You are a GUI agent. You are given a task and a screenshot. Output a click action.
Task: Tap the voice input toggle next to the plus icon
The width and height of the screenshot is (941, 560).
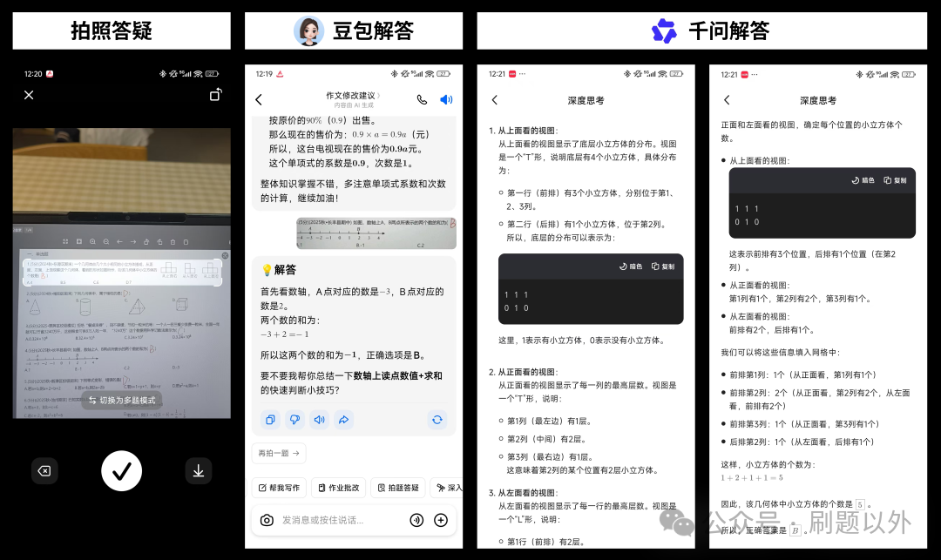(x=416, y=520)
